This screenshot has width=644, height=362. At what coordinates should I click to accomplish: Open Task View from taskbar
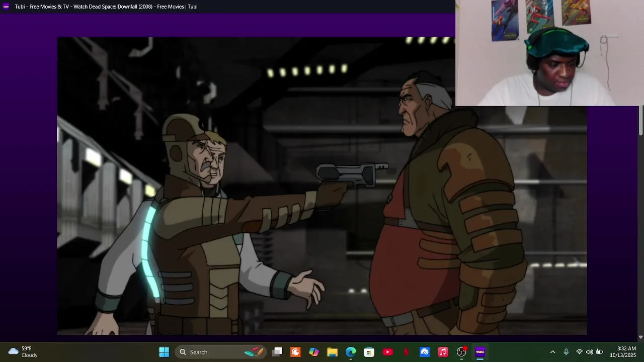[x=277, y=352]
